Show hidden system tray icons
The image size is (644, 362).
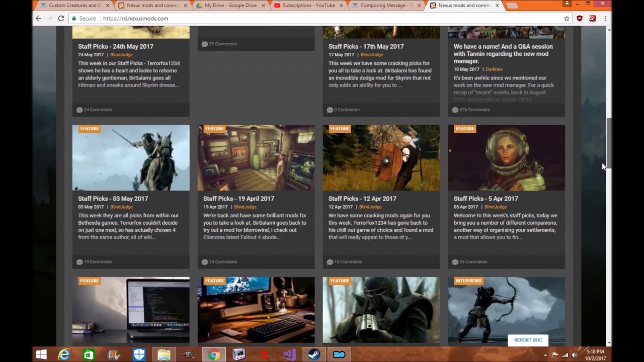(545, 355)
